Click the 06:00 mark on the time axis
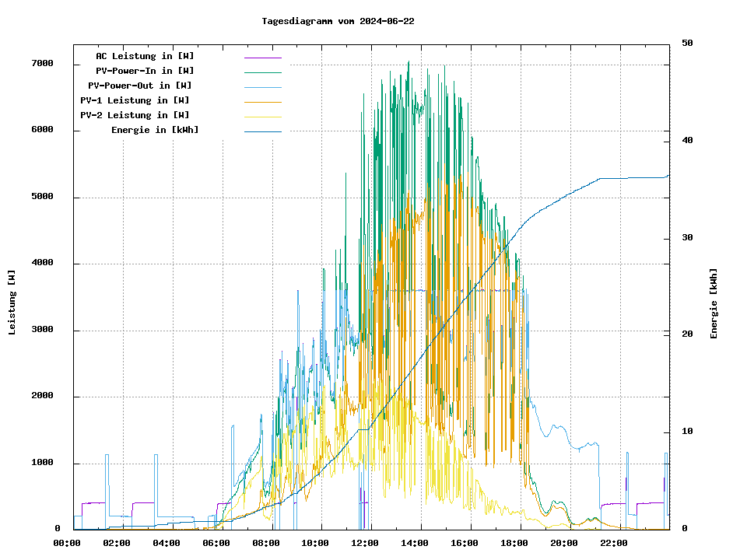The height and width of the screenshot is (560, 747). tap(216, 543)
